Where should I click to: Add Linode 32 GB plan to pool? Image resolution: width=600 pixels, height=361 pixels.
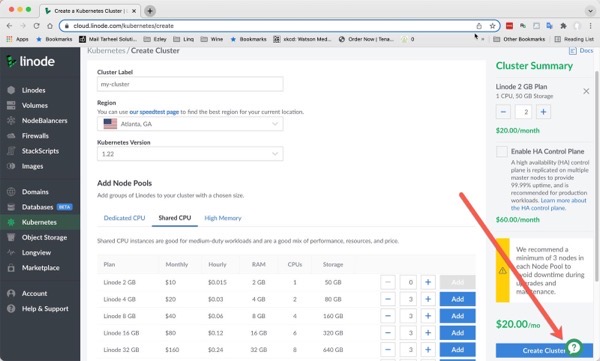pos(457,350)
